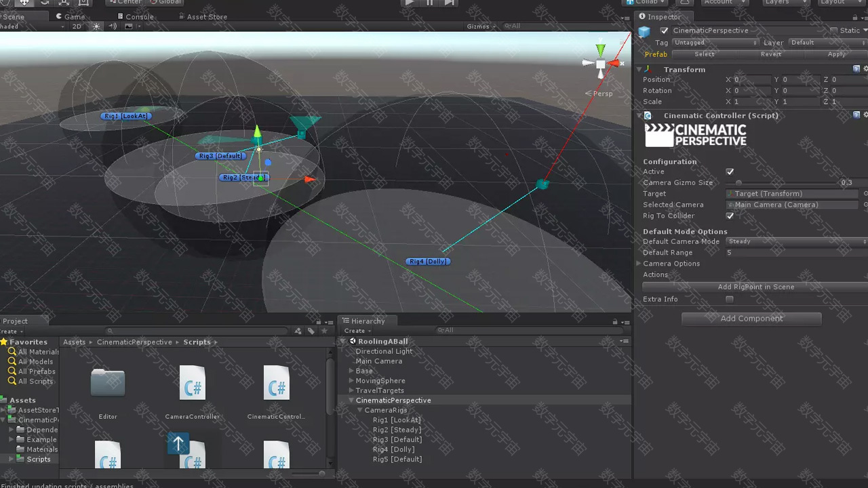Toggle scene audio speaker icon
This screenshot has width=868, height=488.
pos(113,26)
